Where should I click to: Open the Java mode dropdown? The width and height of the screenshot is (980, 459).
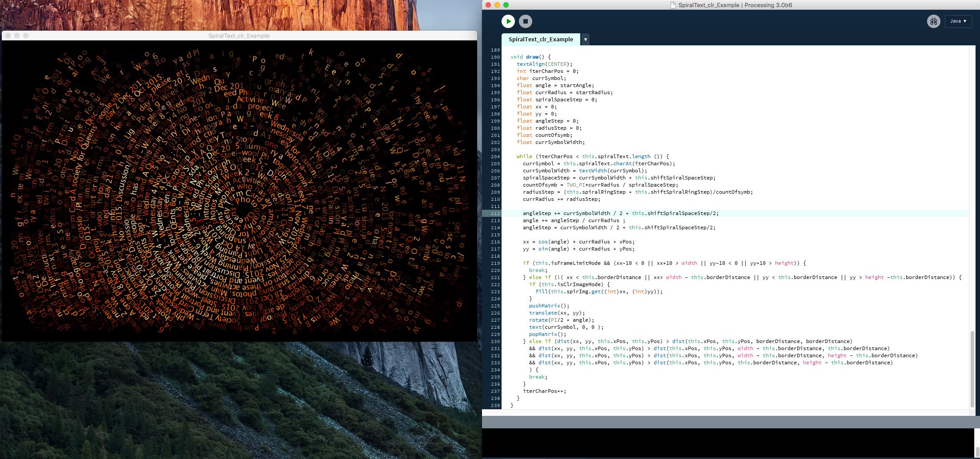[958, 21]
